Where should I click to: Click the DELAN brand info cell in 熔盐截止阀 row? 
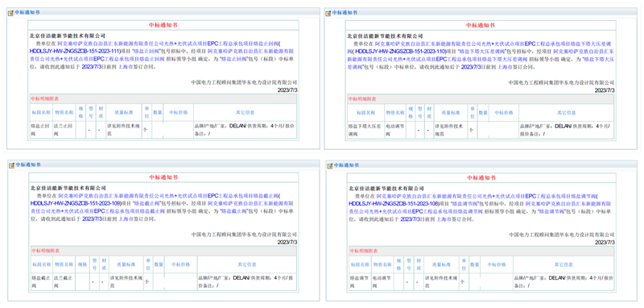pos(246,281)
